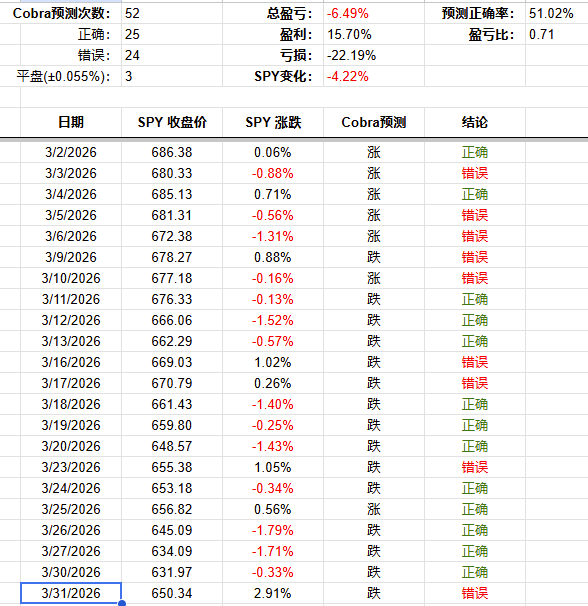Image resolution: width=588 pixels, height=606 pixels.
Task: Select the date cell 3/26/2026
Action: [71, 530]
